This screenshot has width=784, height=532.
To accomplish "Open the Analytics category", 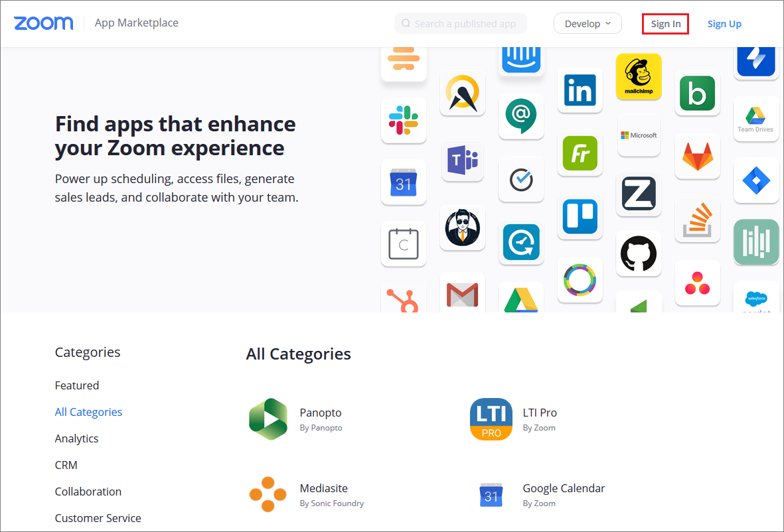I will click(x=76, y=438).
